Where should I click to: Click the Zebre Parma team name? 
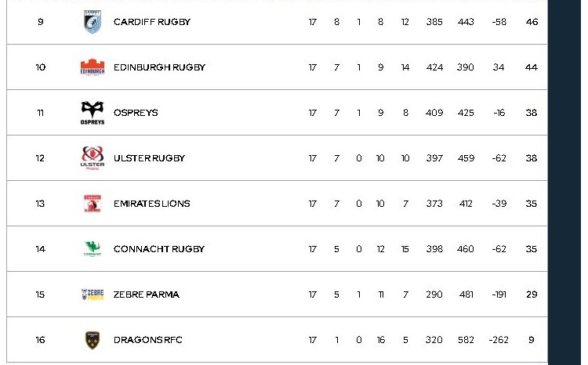(147, 295)
